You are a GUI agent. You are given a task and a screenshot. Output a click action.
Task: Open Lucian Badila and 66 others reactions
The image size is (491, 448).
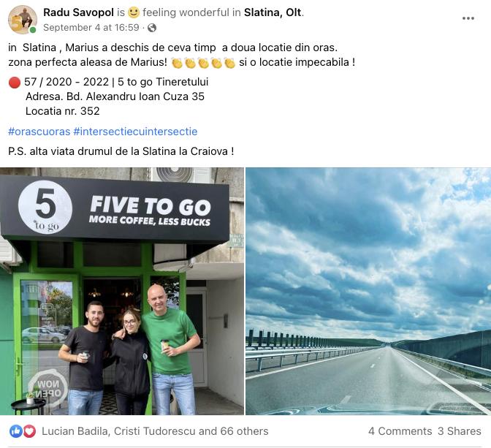[x=155, y=431]
